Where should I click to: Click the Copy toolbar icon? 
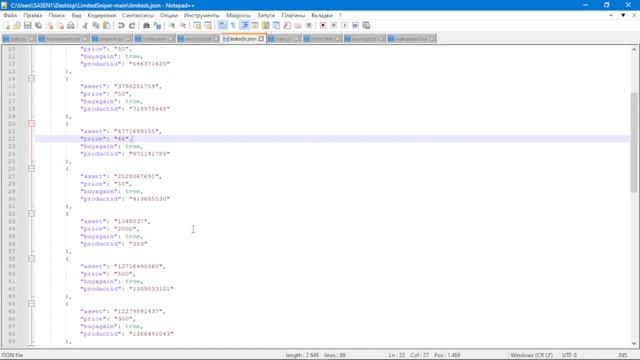[96, 25]
